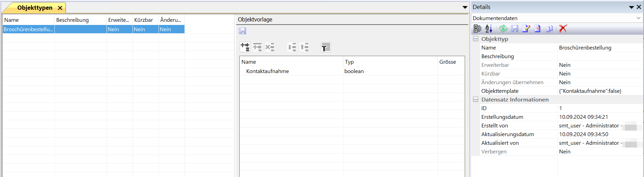
Task: Open the Dokumentendaten dropdown
Action: pyautogui.click(x=638, y=18)
